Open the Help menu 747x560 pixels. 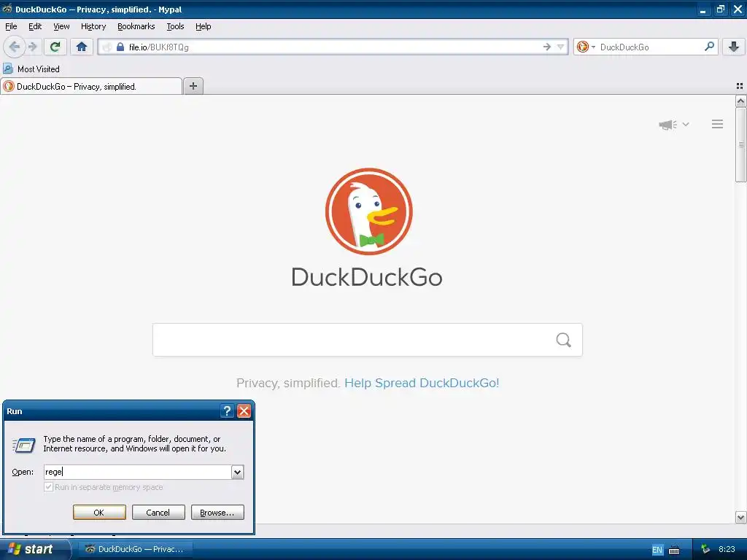tap(203, 26)
